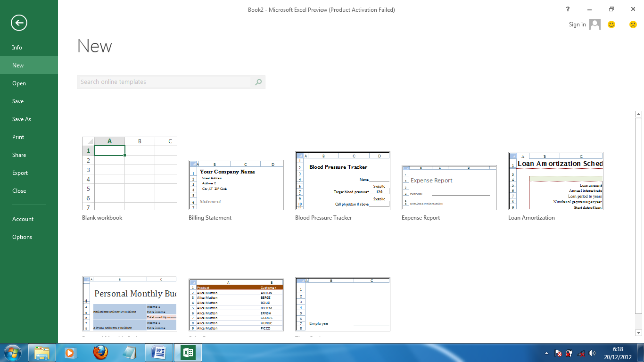This screenshot has width=644, height=362.
Task: Click the template list scroll down arrow
Action: [x=639, y=332]
